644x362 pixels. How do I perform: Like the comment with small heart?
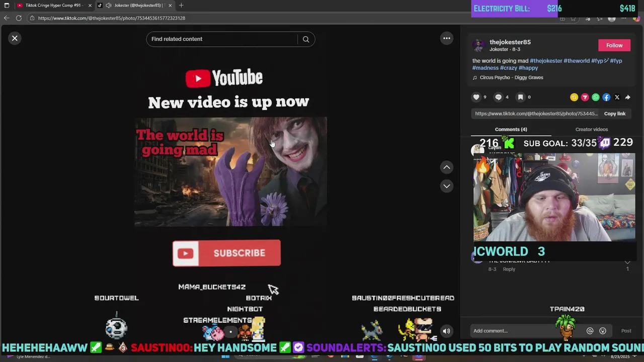point(627,262)
